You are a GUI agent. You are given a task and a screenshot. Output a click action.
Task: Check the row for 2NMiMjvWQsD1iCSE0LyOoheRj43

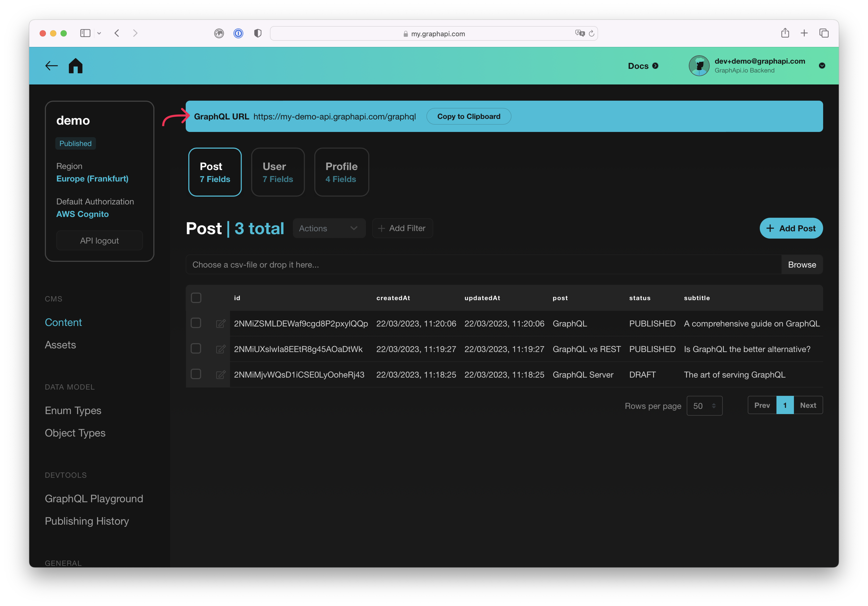tap(196, 374)
